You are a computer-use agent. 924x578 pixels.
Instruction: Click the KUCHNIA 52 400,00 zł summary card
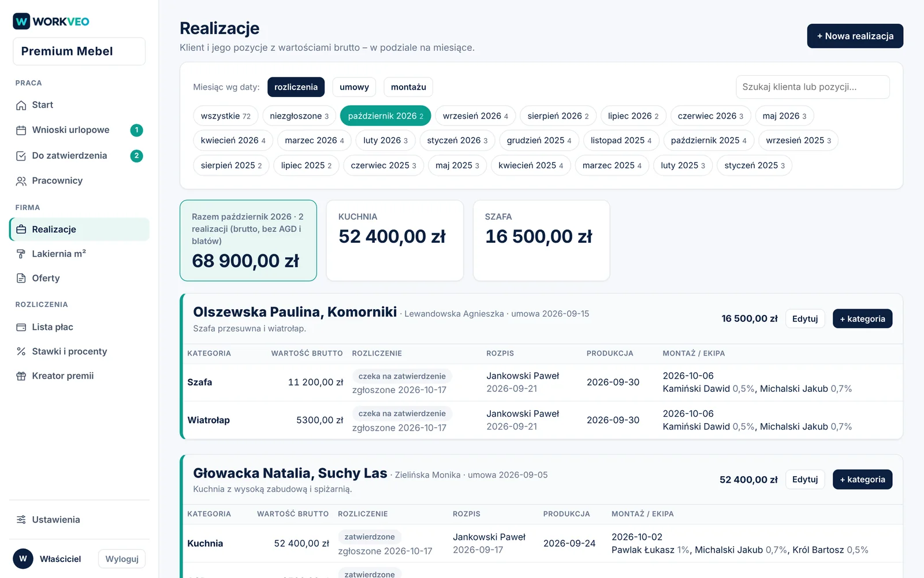[395, 240]
